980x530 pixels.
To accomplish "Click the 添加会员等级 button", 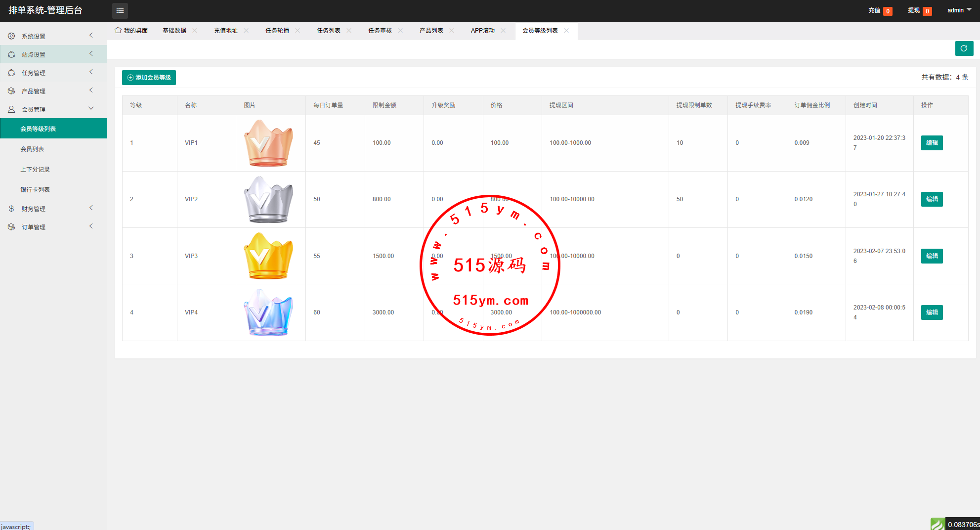I will [149, 78].
